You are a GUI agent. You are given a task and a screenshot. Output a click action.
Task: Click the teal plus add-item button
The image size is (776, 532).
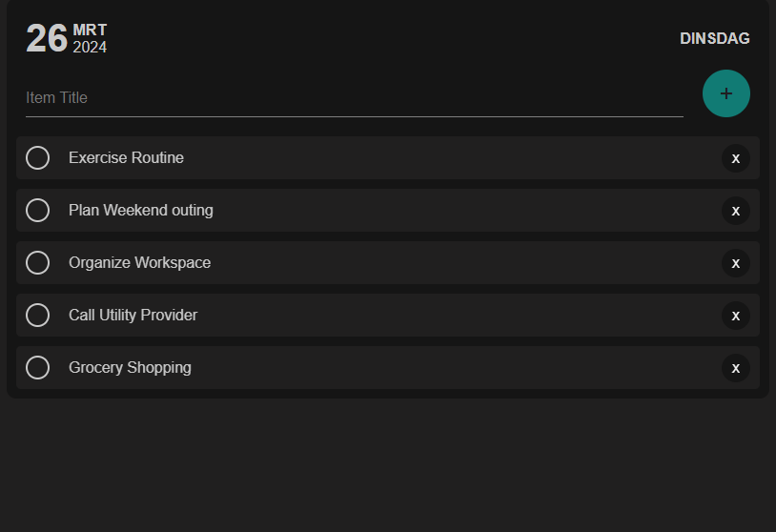click(x=725, y=93)
